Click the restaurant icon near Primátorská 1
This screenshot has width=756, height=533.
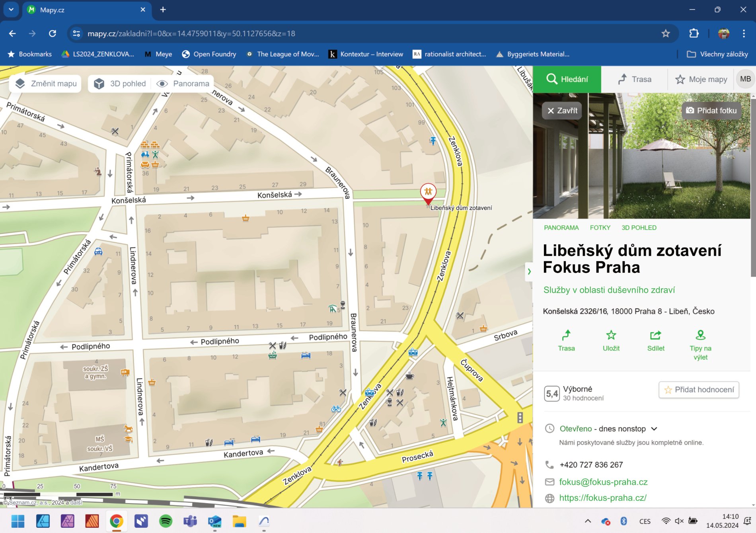click(115, 131)
